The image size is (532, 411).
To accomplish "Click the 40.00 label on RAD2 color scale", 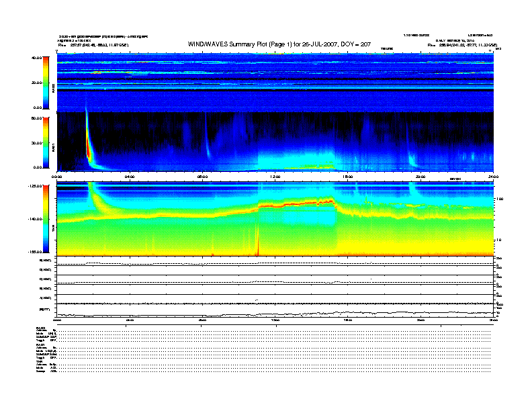I will click(37, 58).
